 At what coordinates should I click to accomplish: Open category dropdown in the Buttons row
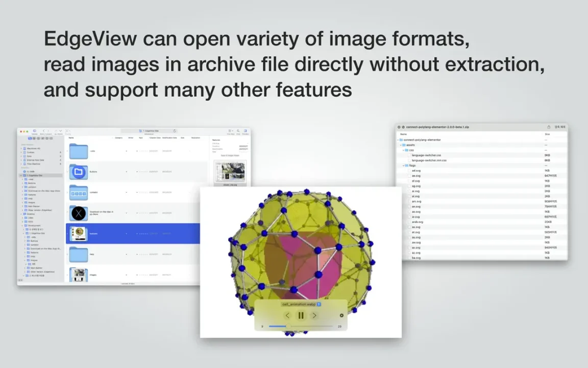coord(127,172)
